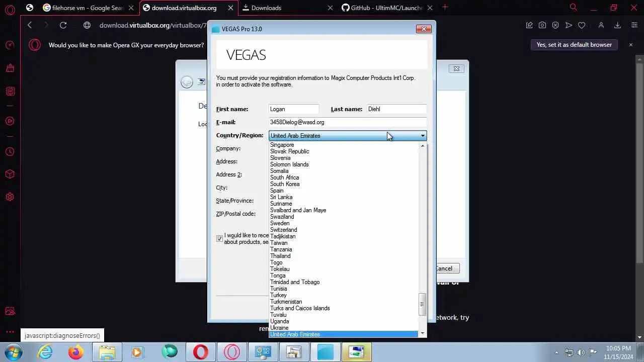Screen dimensions: 644x362
Task: Open the player icon in Opera sidebar
Action: pyautogui.click(x=10, y=121)
